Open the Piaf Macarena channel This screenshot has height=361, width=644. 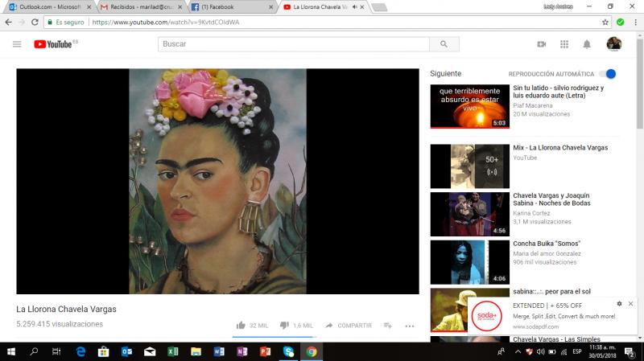click(x=533, y=105)
